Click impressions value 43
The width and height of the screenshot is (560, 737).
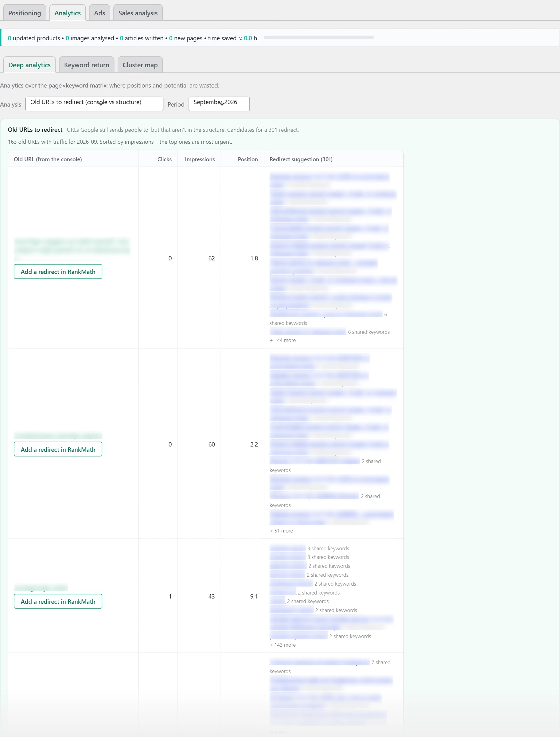click(211, 596)
